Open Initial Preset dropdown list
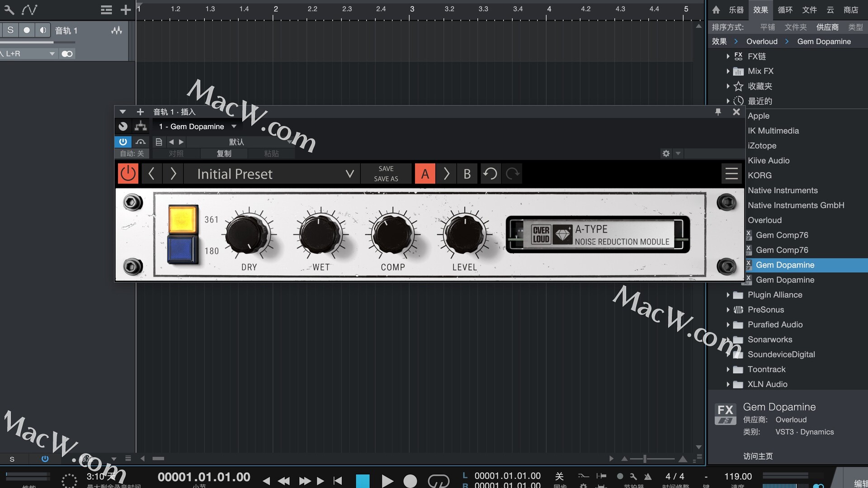The image size is (868, 488). point(272,174)
